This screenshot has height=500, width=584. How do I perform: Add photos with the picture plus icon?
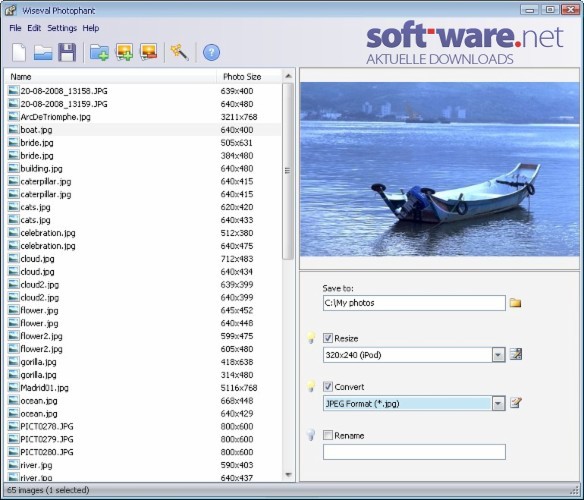[124, 52]
